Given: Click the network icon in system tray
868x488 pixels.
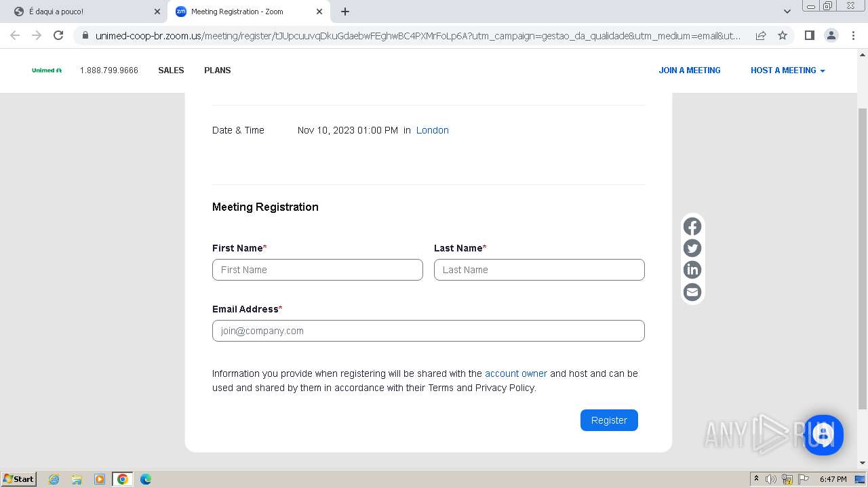Looking at the screenshot, I should pyautogui.click(x=787, y=479).
